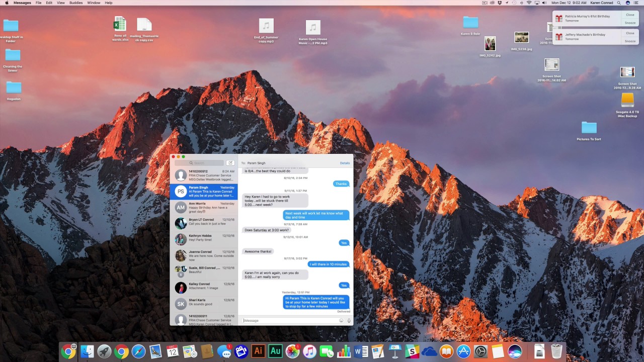Snooze Jeffery Machado's birthday notification
The height and width of the screenshot is (362, 644).
click(x=630, y=41)
